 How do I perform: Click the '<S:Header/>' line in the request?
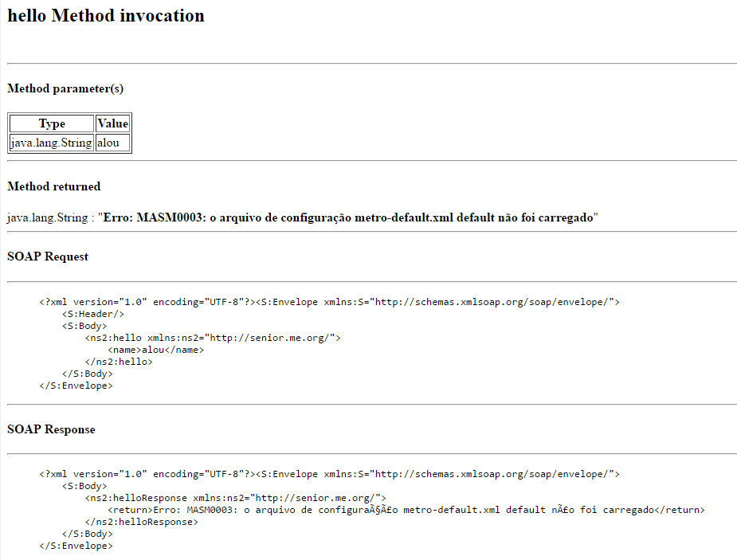[x=93, y=314]
